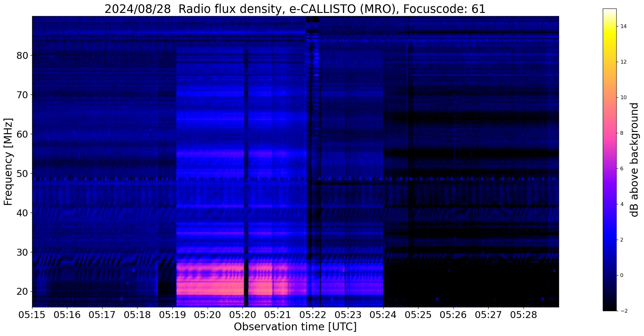Click the 40 MHz frequency tick label
Image resolution: width=644 pixels, height=336 pixels.
tap(22, 213)
